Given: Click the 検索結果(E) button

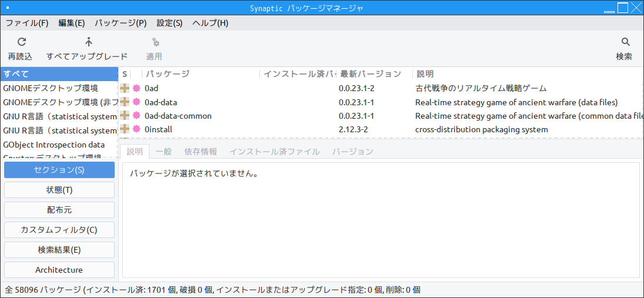Looking at the screenshot, I should pyautogui.click(x=59, y=250).
